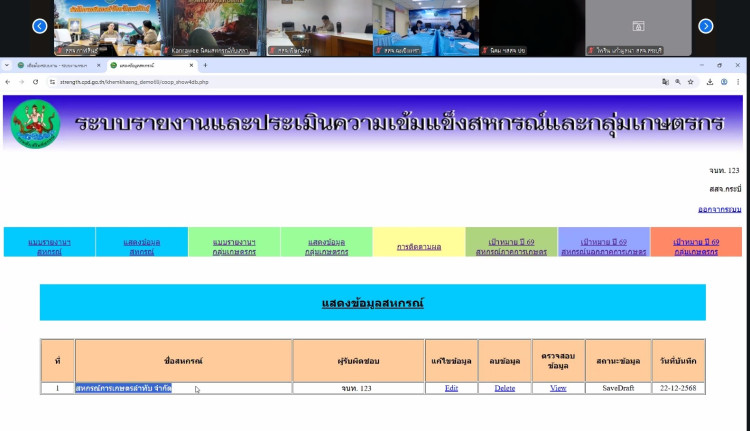This screenshot has height=431, width=750.
Task: Click the translate icon in address bar
Action: coord(664,82)
